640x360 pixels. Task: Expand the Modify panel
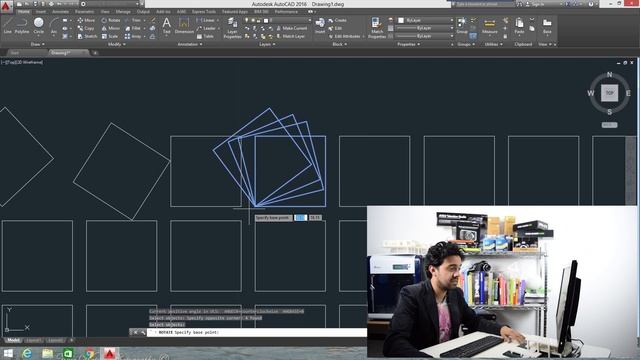pyautogui.click(x=117, y=44)
